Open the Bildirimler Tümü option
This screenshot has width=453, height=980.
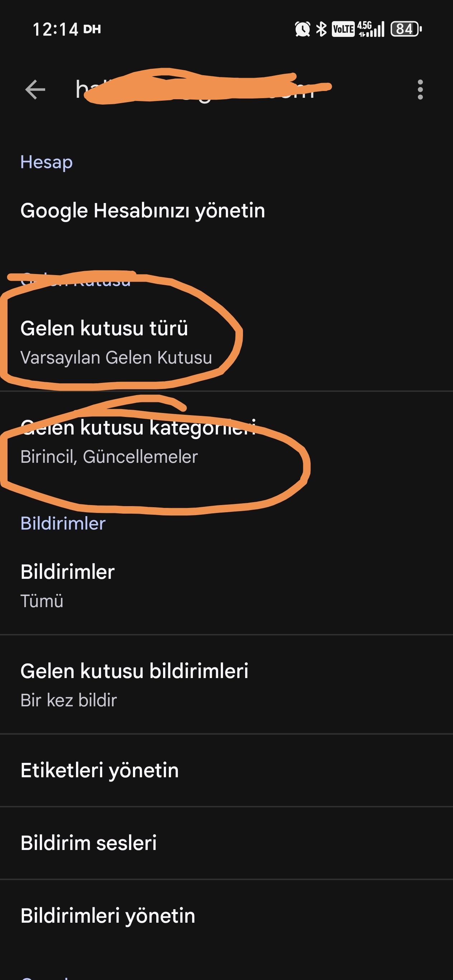point(226,586)
